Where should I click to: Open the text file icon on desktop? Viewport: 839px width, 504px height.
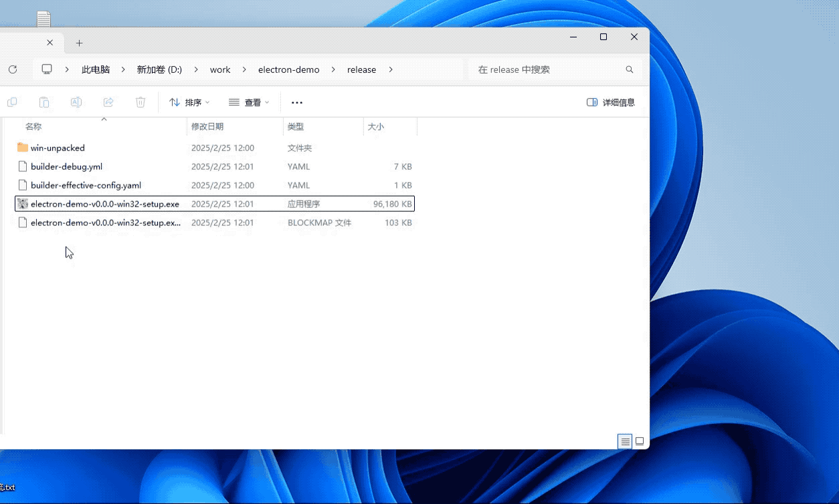43,19
